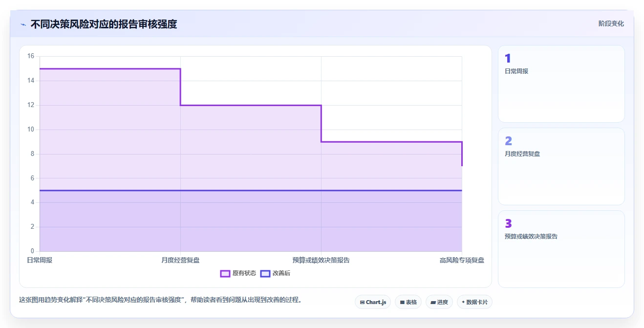Click the y-axis value 16
Image resolution: width=644 pixels, height=328 pixels.
pyautogui.click(x=31, y=56)
